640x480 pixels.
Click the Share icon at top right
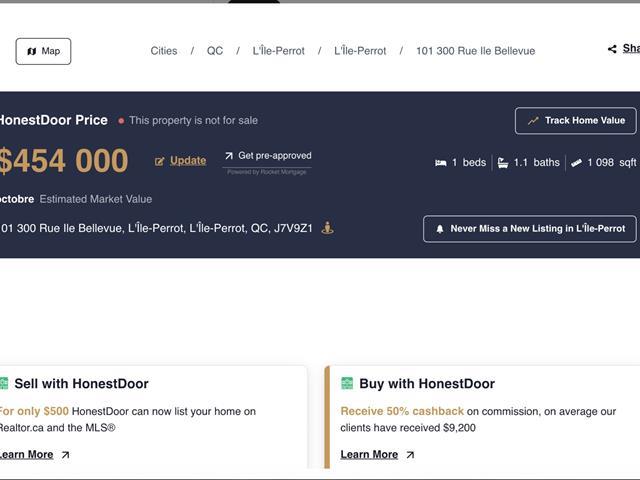(x=612, y=49)
